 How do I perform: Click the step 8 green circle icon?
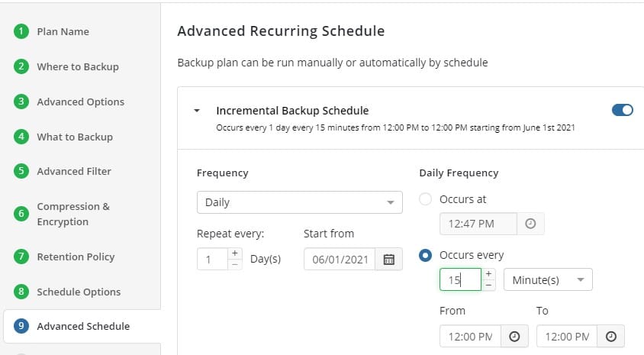21,292
